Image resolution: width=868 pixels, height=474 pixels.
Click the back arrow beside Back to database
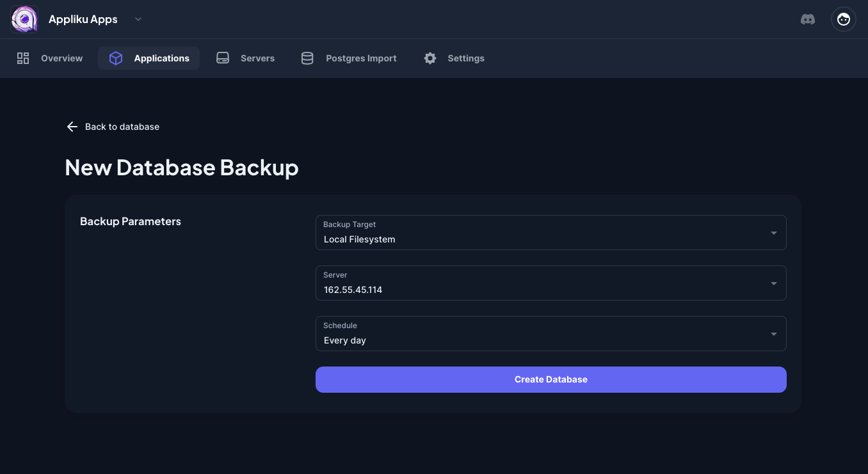[x=72, y=127]
